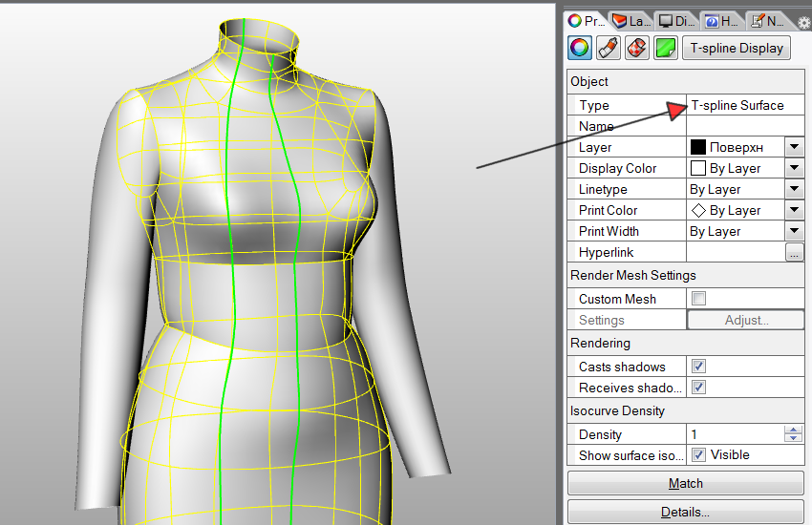Click the black Layer color swatch

698,147
